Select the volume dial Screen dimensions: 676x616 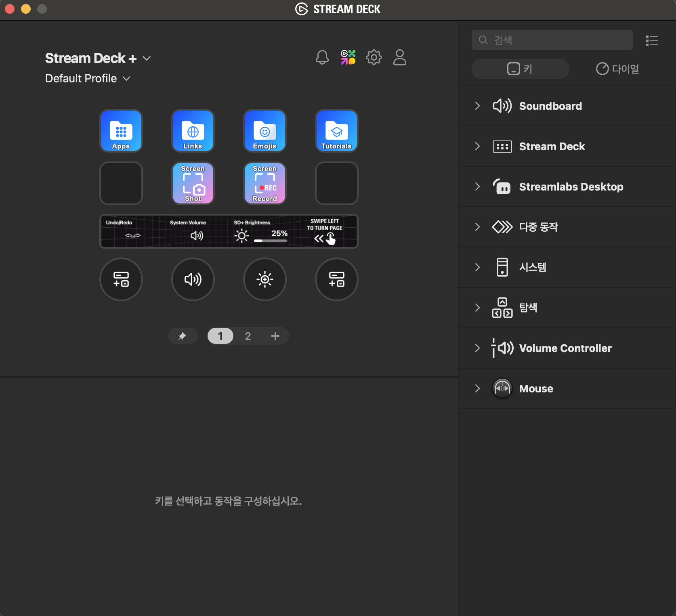[193, 279]
